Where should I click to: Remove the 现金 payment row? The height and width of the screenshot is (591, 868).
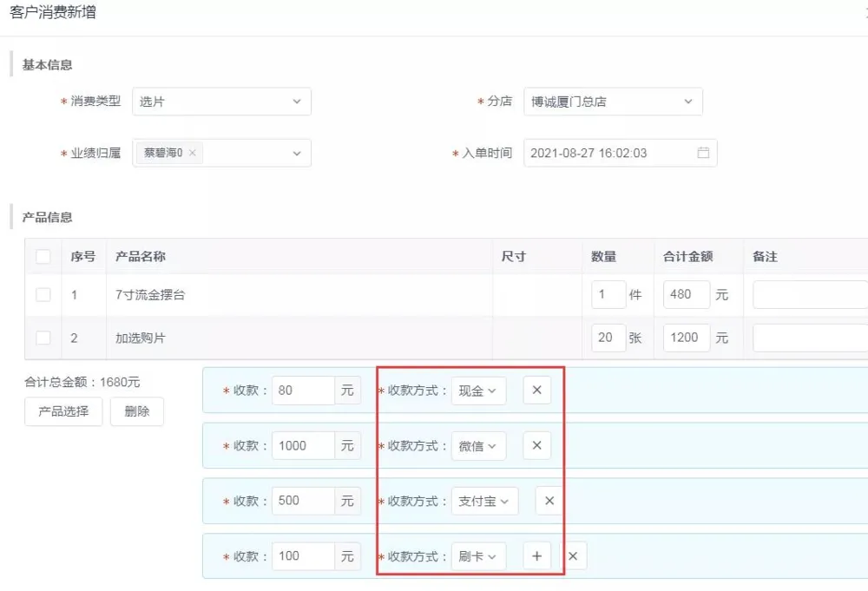(536, 391)
